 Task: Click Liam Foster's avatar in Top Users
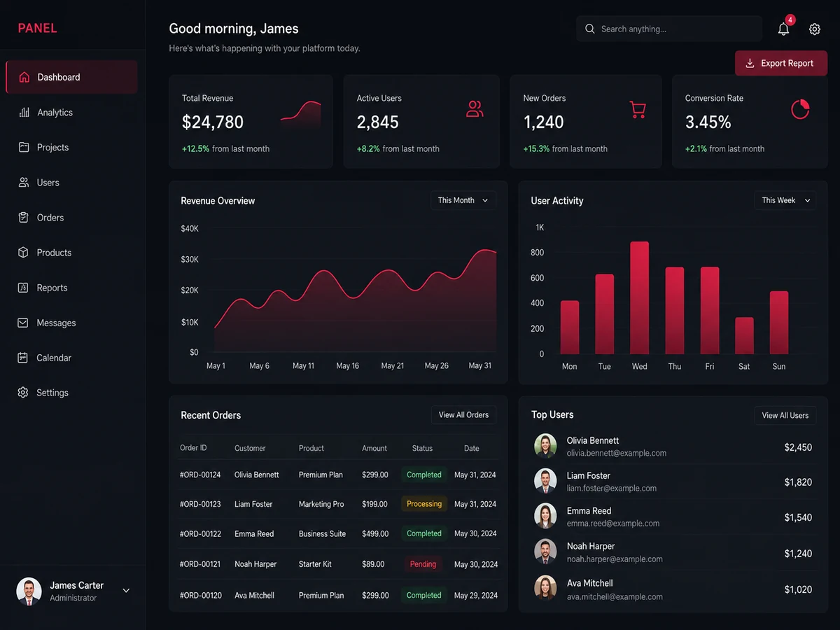pyautogui.click(x=545, y=481)
